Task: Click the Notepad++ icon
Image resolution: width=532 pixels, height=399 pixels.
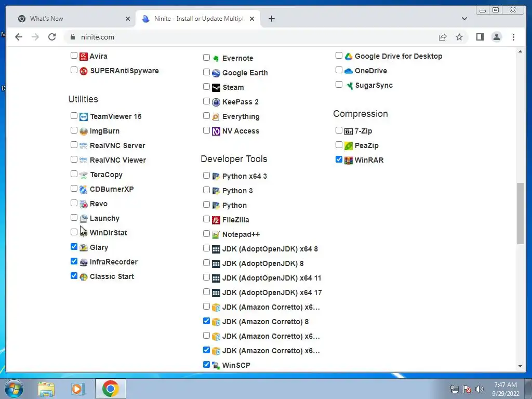Action: [216, 235]
